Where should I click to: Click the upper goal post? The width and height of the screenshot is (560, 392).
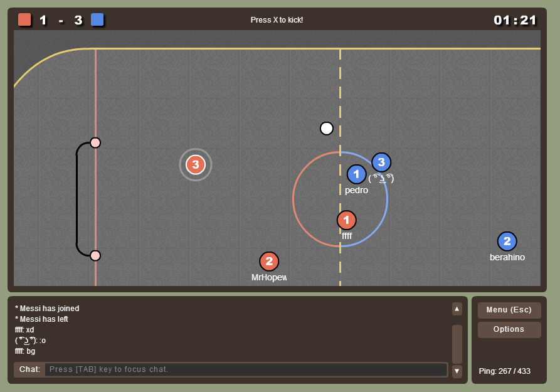point(95,143)
